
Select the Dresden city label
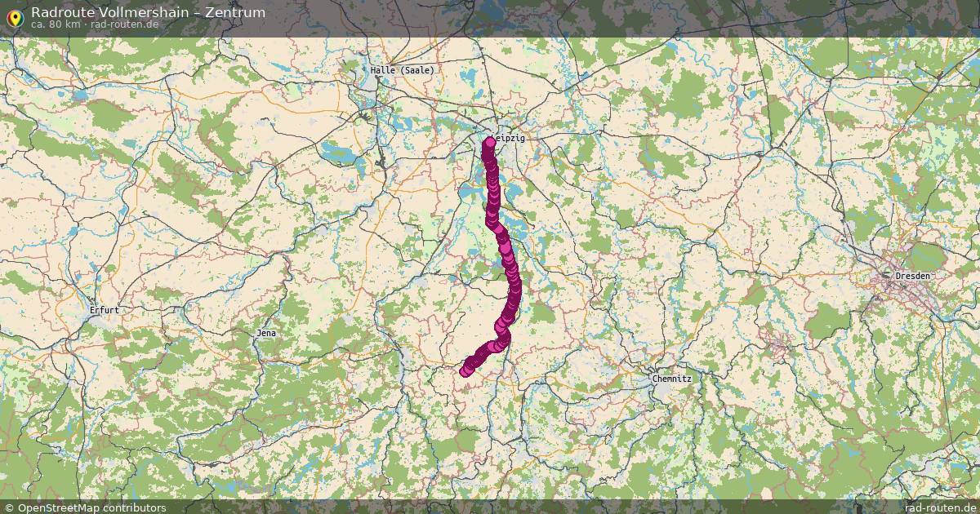click(913, 276)
